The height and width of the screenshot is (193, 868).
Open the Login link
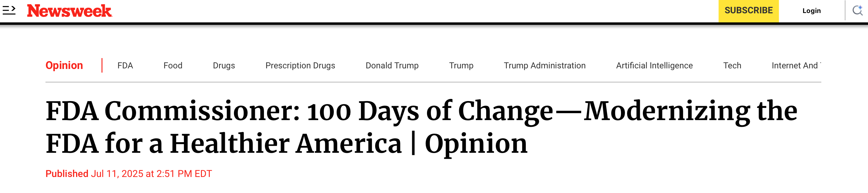point(811,11)
